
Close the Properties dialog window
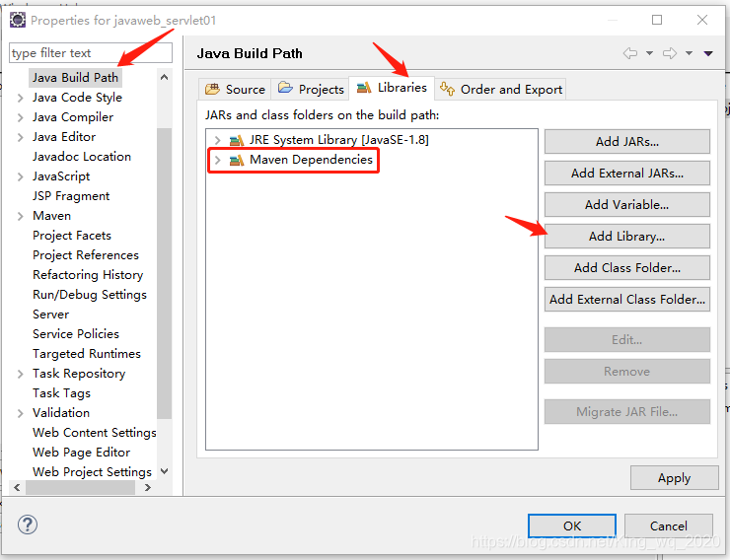tap(702, 20)
